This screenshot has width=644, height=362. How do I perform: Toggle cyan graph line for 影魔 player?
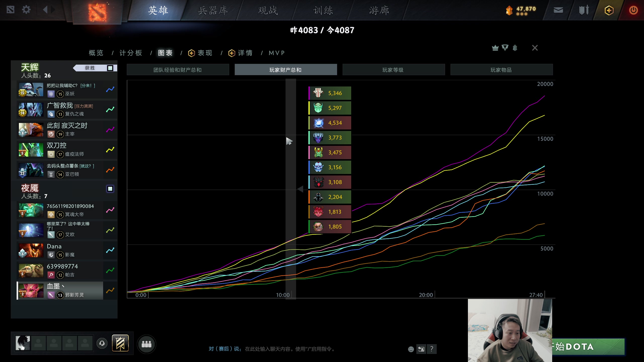pyautogui.click(x=110, y=250)
